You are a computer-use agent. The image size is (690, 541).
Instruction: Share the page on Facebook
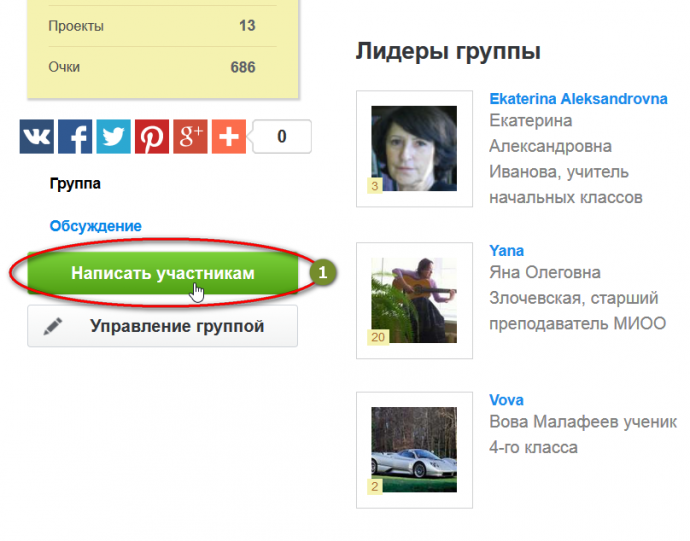pos(75,137)
